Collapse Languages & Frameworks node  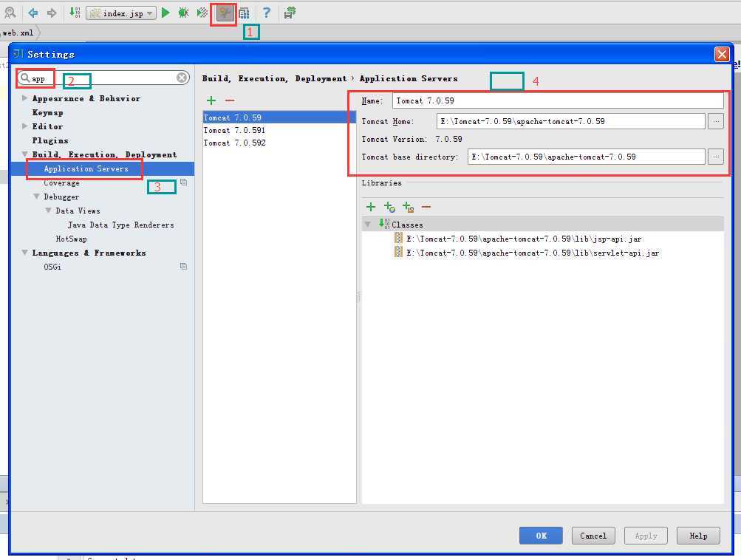(24, 253)
